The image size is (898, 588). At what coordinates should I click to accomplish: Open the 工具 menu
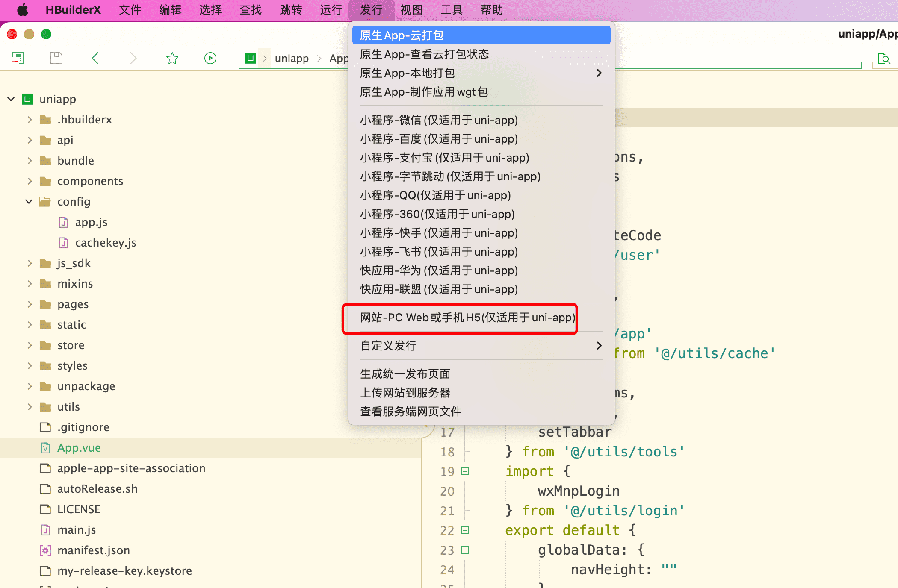452,10
